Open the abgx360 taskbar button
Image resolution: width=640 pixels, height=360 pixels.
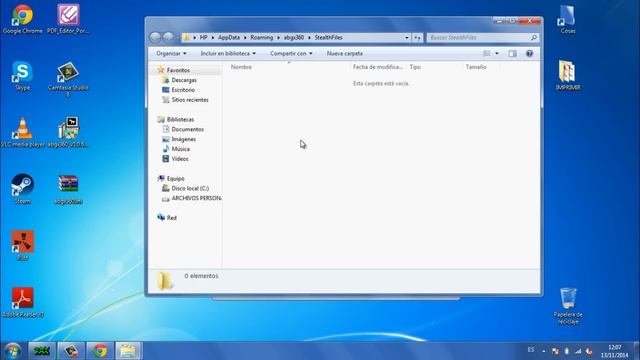tap(42, 351)
